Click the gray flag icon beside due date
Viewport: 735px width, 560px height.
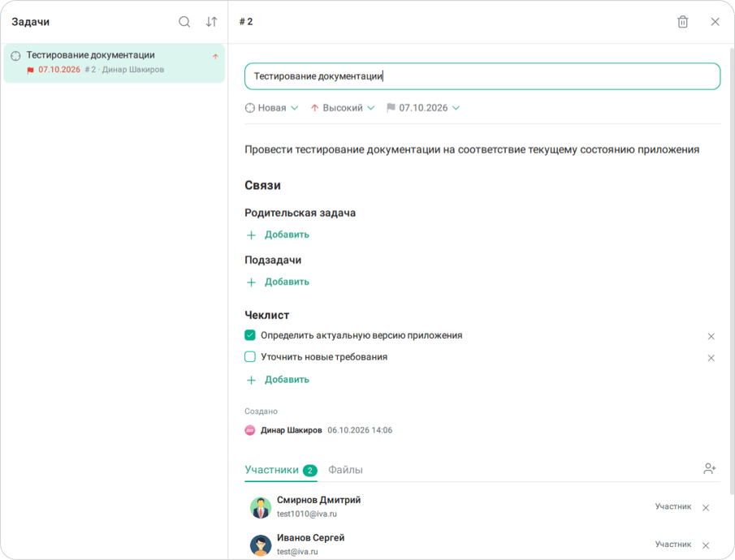click(391, 108)
